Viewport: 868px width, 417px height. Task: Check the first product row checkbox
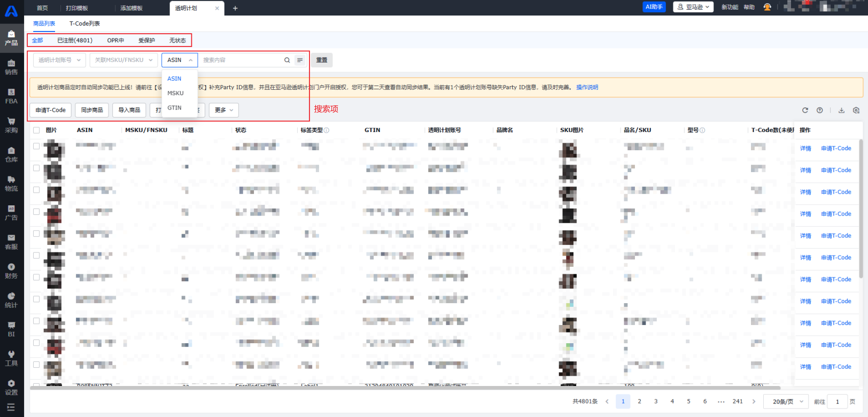[x=36, y=146]
